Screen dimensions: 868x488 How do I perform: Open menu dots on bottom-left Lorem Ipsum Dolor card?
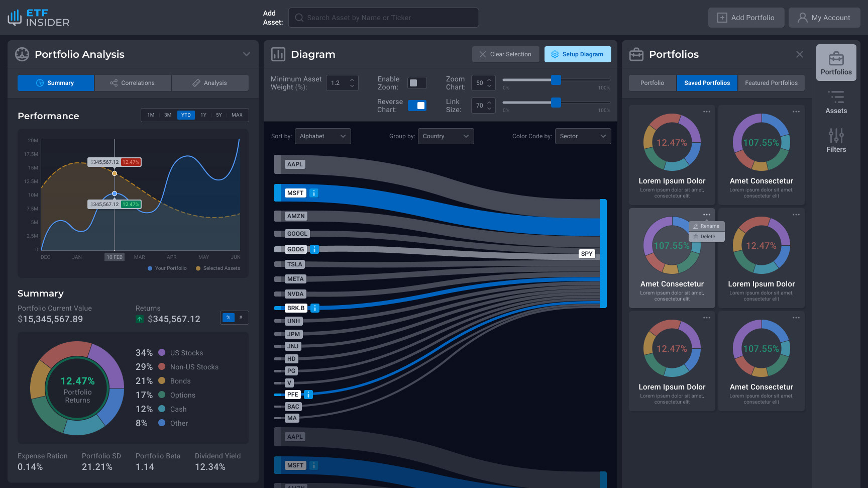(x=707, y=318)
